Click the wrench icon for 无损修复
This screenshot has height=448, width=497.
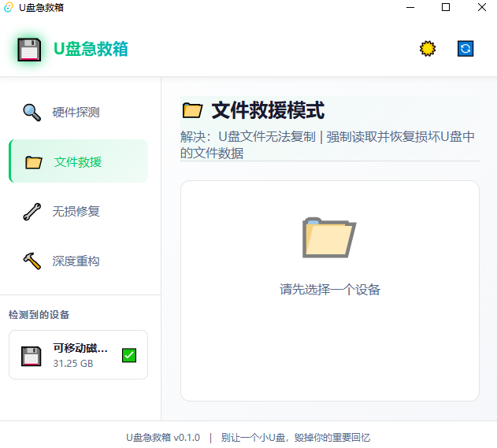click(32, 211)
